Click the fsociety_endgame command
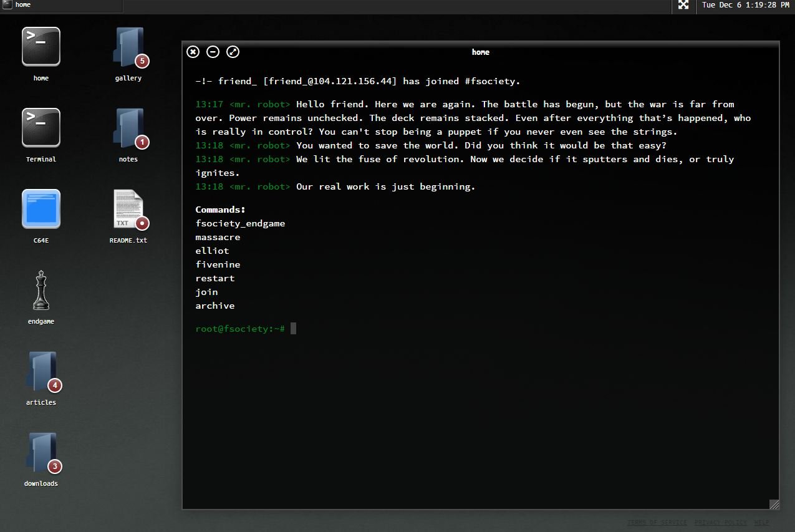 click(240, 223)
